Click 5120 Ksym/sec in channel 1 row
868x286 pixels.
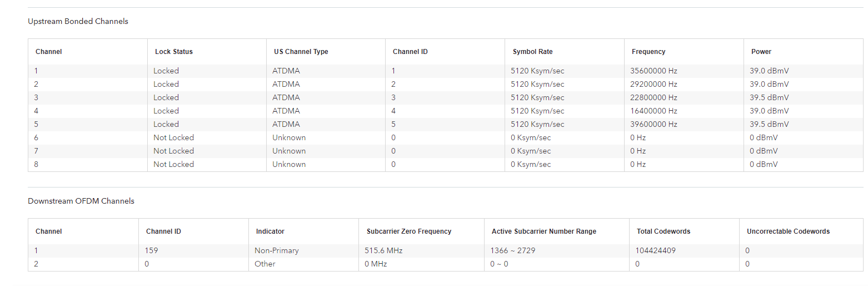[x=537, y=71]
